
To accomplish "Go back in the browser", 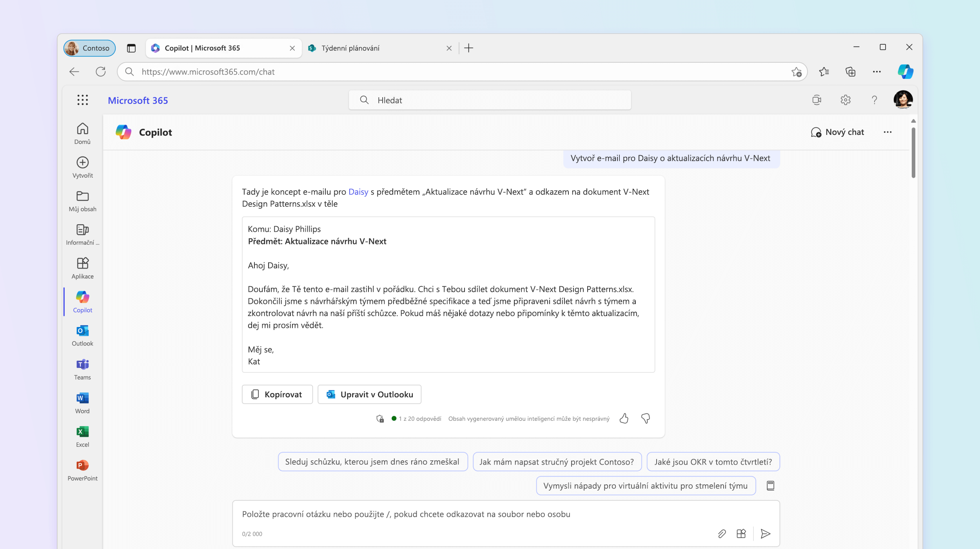I will point(74,72).
